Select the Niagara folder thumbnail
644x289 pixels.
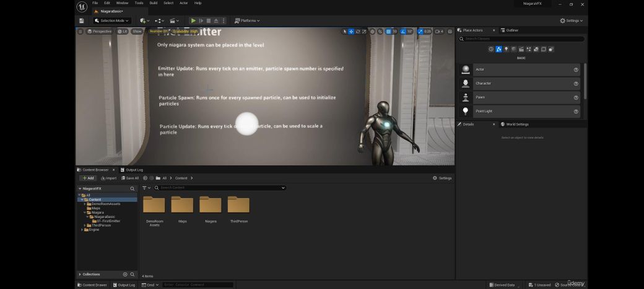coord(211,205)
